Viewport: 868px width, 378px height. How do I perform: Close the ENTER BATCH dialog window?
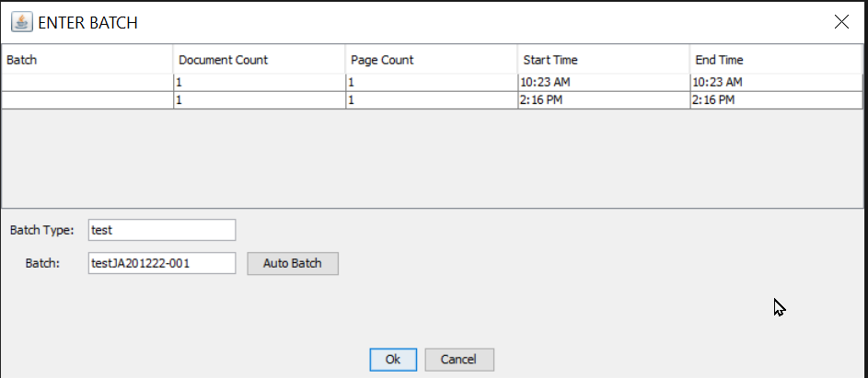pos(840,22)
